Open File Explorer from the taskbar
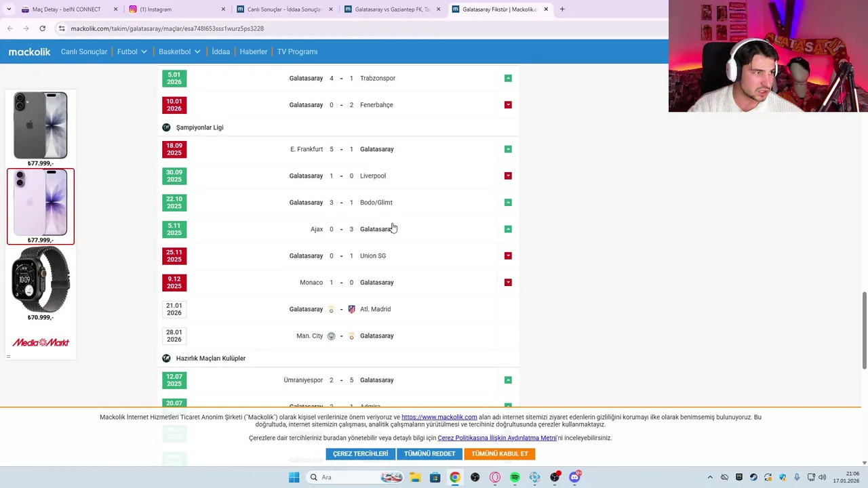Viewport: 868px width, 488px height. pyautogui.click(x=415, y=477)
